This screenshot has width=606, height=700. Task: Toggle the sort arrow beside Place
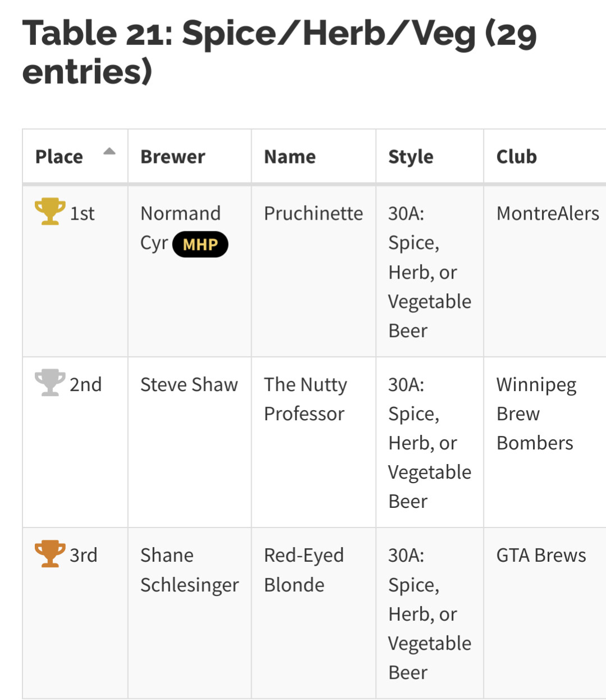tap(110, 152)
